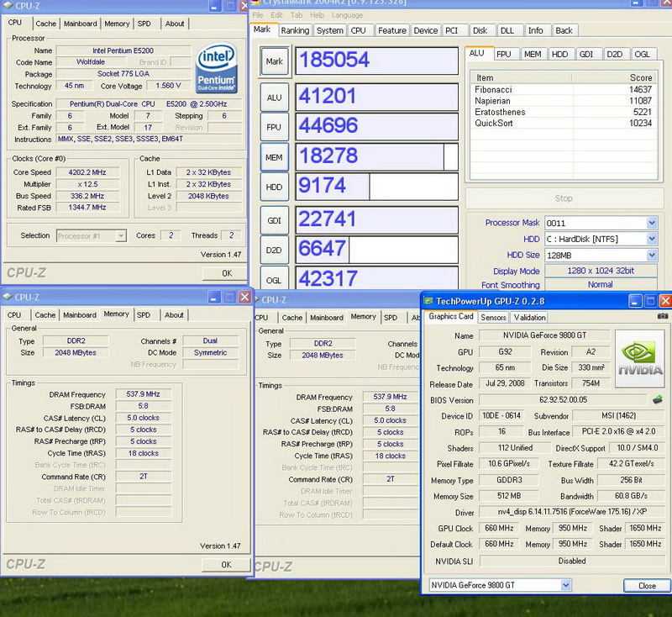672x617 pixels.
Task: Open the NVIDIA GeForce 9800 GT selector dropdown
Action: [565, 585]
